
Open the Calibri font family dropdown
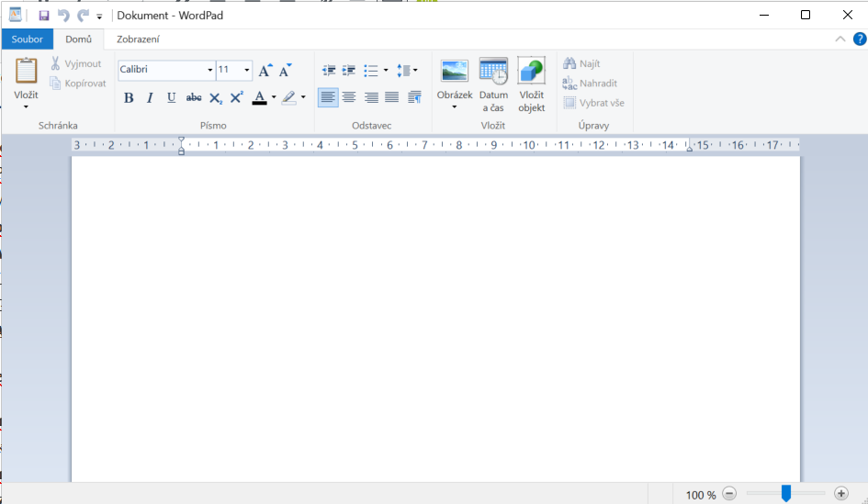[209, 71]
